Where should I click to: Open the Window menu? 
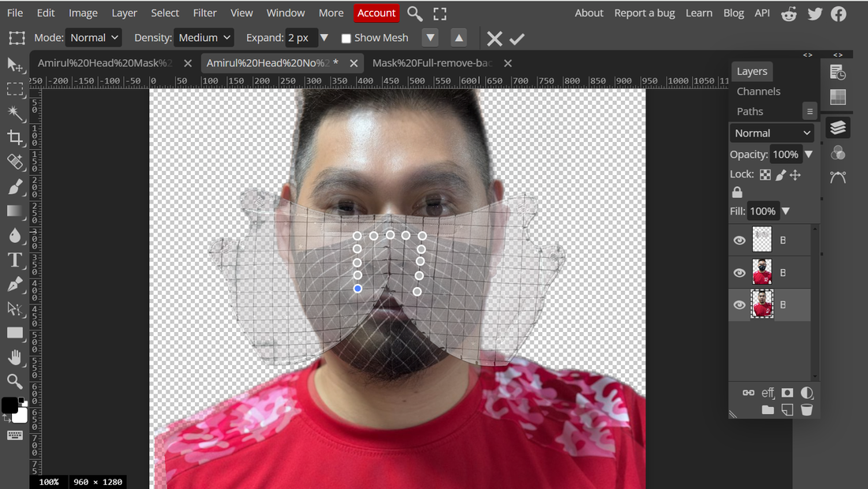click(x=286, y=13)
